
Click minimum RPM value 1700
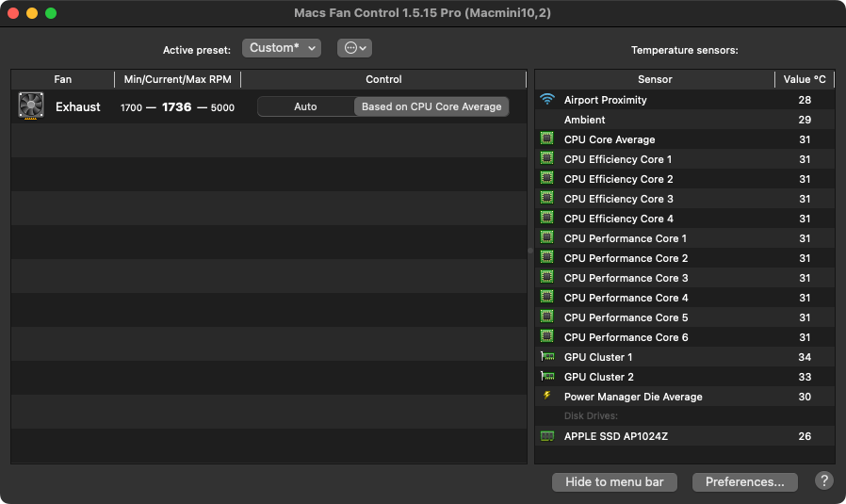click(x=131, y=107)
